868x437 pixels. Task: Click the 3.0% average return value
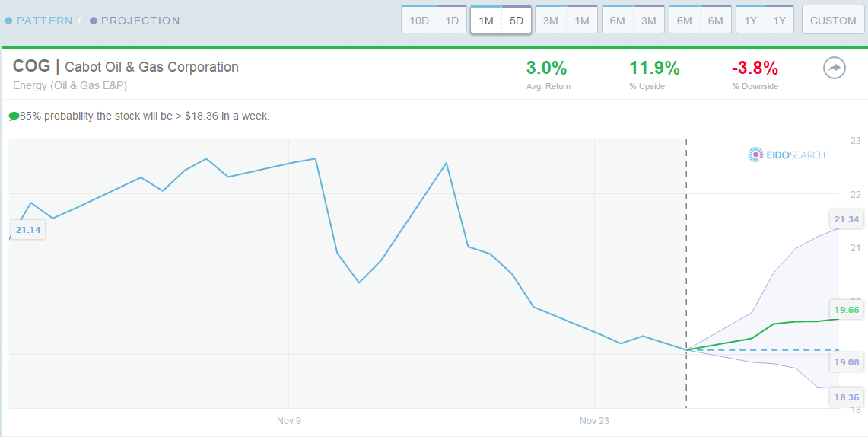546,68
